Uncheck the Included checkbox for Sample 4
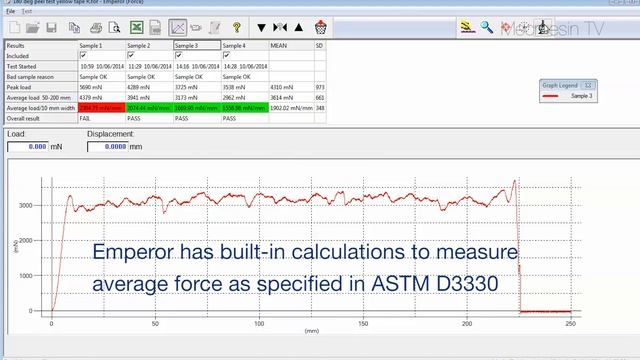The height and width of the screenshot is (360, 640). (227, 55)
